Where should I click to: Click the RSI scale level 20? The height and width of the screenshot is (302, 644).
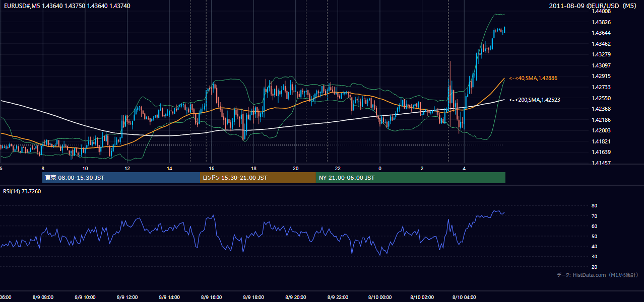594,267
